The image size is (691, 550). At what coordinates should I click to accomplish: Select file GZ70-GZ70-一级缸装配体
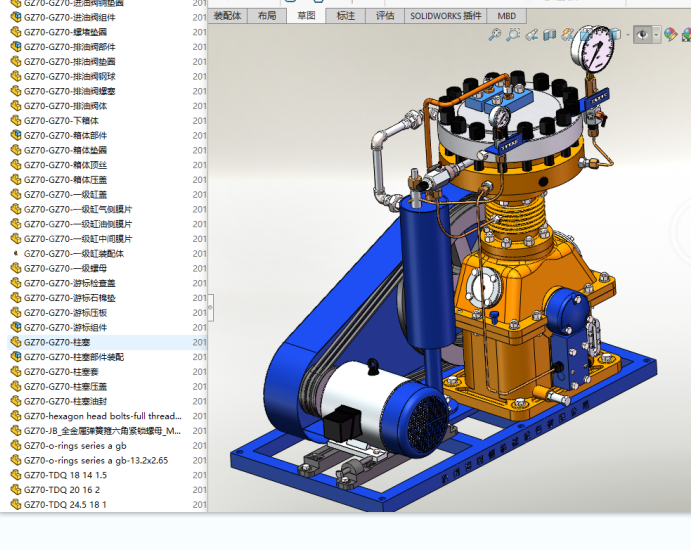click(74, 253)
